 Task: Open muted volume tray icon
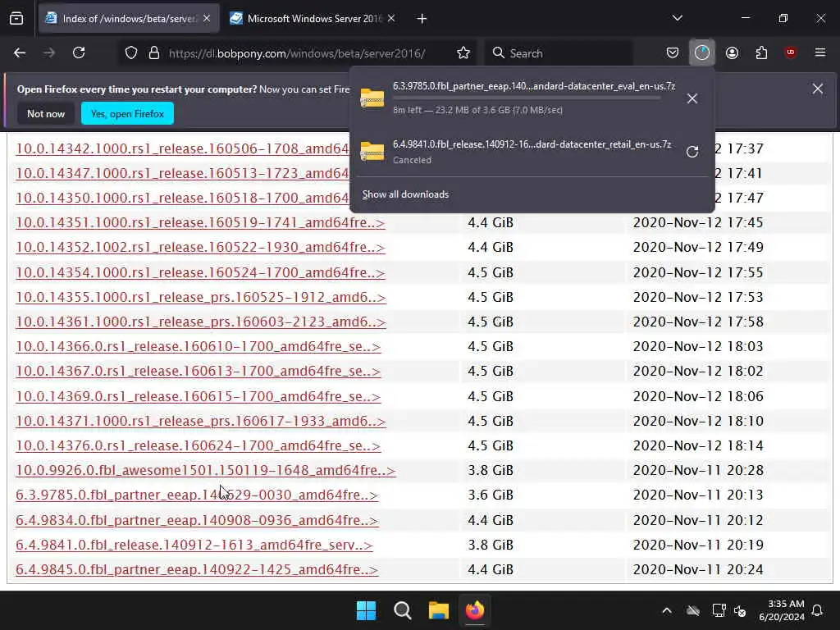tap(741, 610)
